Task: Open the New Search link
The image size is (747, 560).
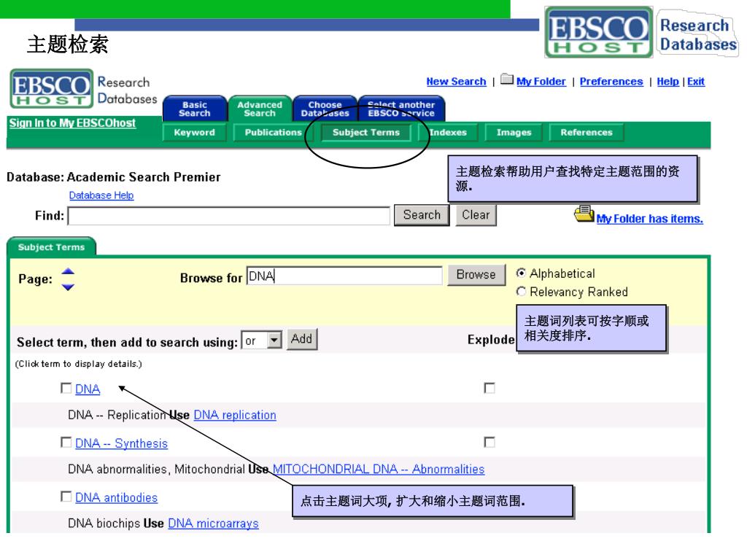Action: [457, 82]
